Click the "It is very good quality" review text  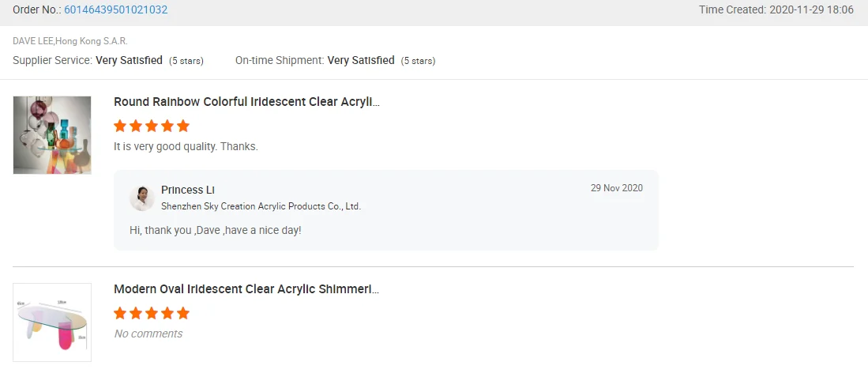click(186, 146)
